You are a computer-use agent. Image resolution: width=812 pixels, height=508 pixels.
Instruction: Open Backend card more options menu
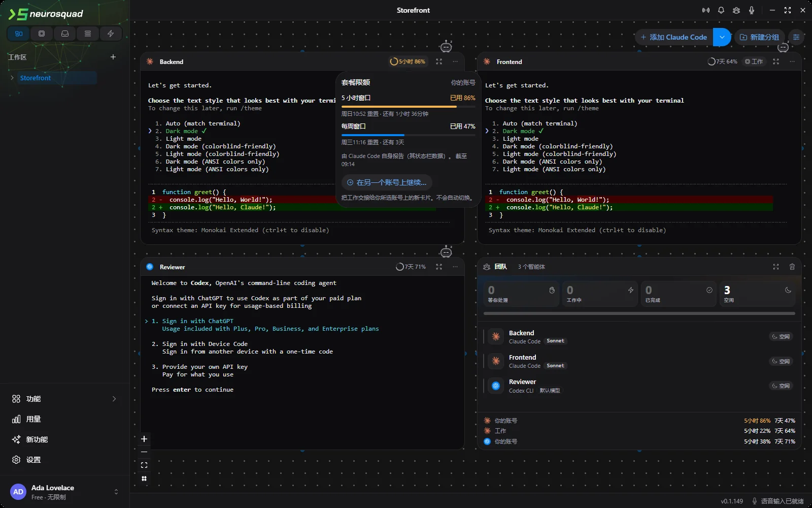click(455, 61)
